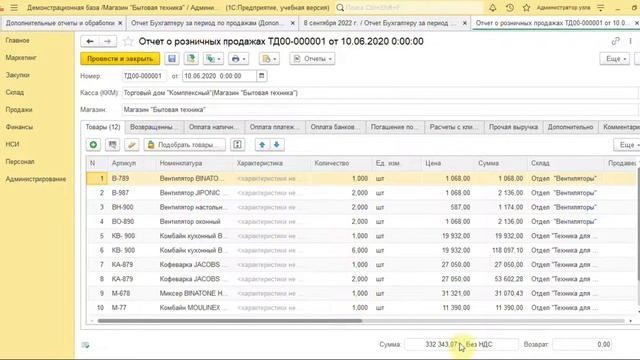Screen dimensions: 640x360
Task: Open the header Еще menu
Action: pos(615,59)
